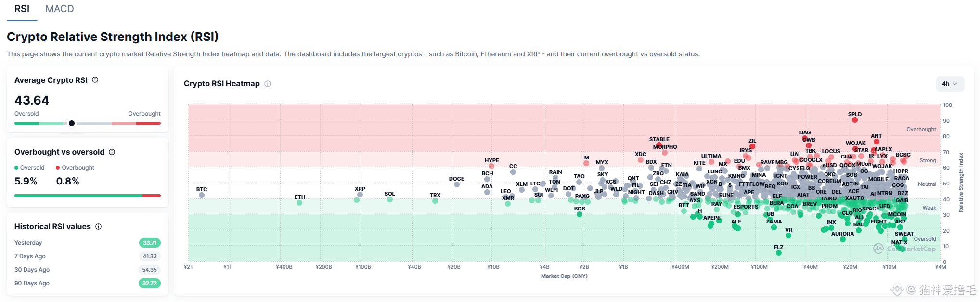
Task: Toggle the green Oversold legend item
Action: [29, 168]
